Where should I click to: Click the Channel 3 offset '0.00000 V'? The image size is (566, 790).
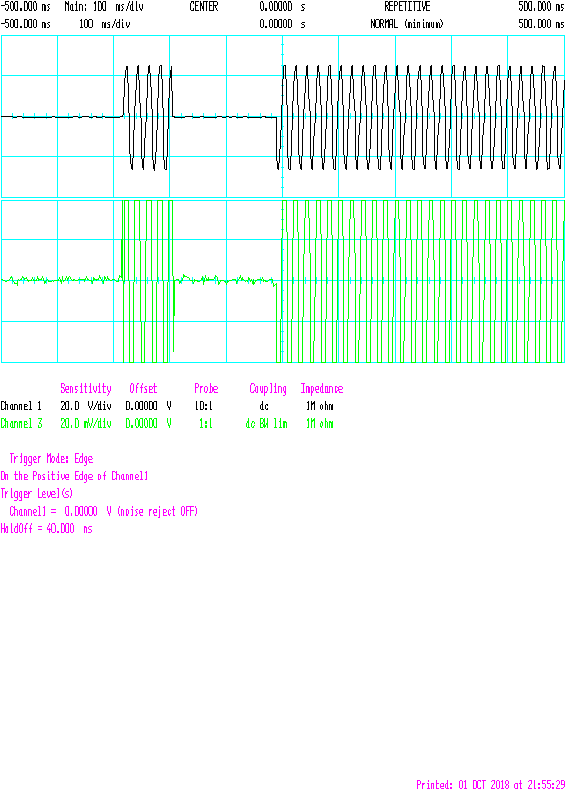[x=149, y=424]
